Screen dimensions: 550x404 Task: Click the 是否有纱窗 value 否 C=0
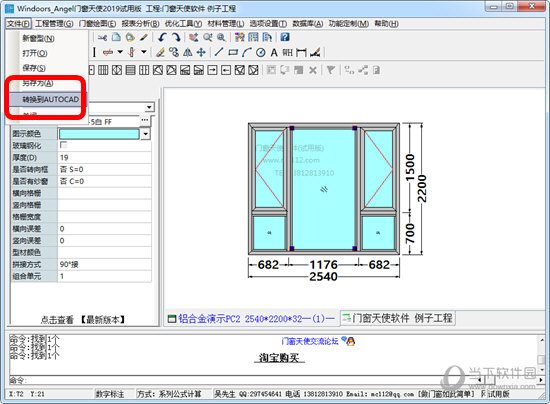(105, 181)
